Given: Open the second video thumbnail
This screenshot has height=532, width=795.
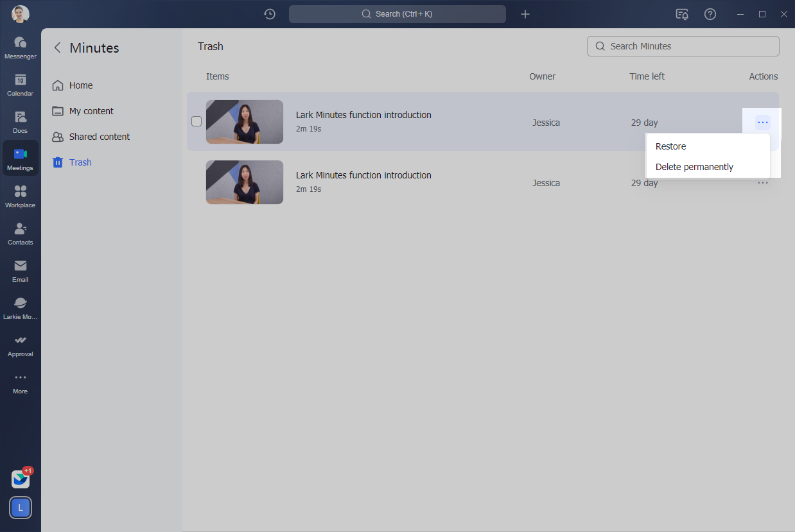Looking at the screenshot, I should [245, 182].
